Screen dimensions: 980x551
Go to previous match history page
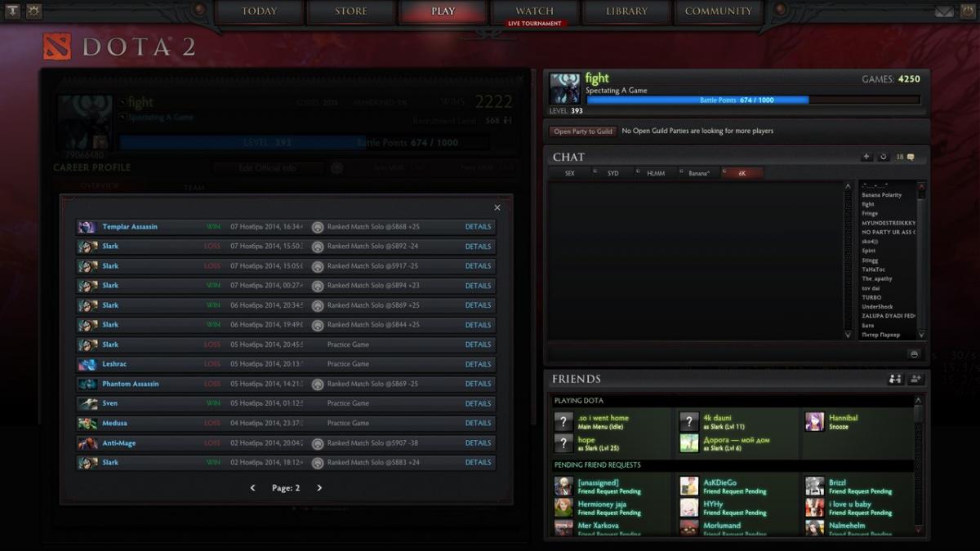(x=252, y=488)
